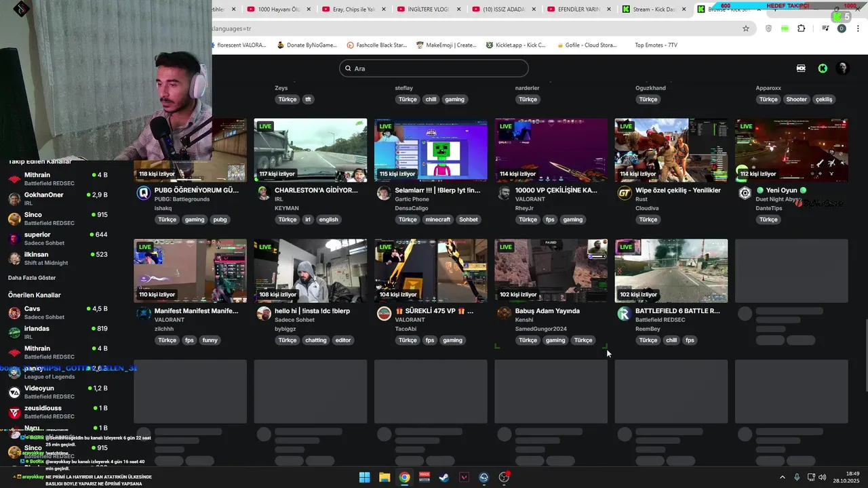Switch to the Stream - Kick Dashboard tab

coord(653,9)
